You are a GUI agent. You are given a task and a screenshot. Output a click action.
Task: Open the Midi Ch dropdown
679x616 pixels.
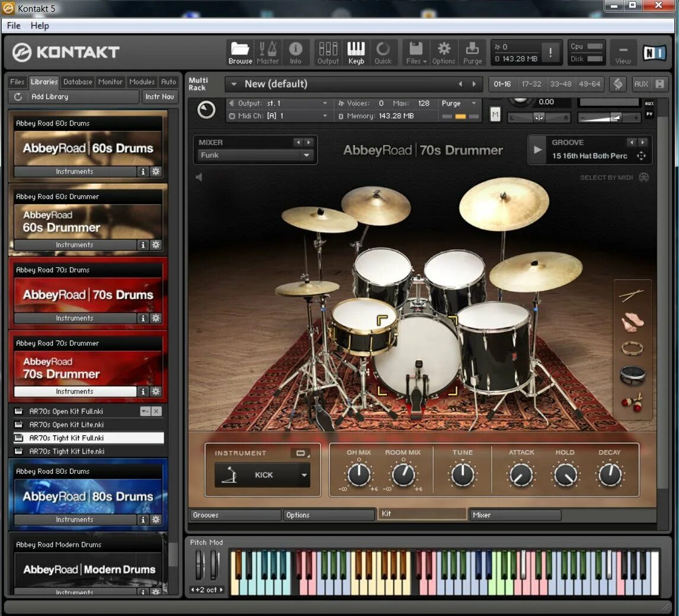(325, 116)
